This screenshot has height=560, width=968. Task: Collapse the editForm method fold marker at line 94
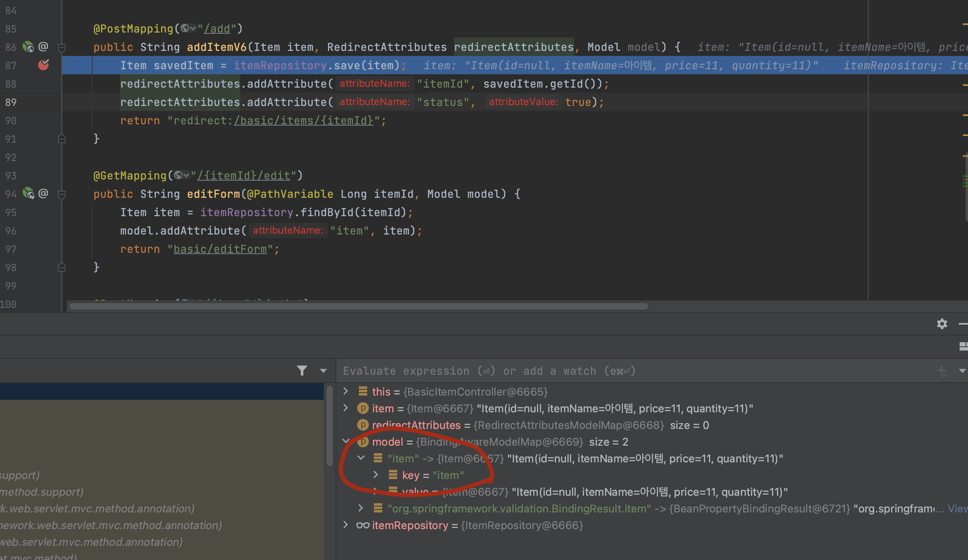pos(62,194)
